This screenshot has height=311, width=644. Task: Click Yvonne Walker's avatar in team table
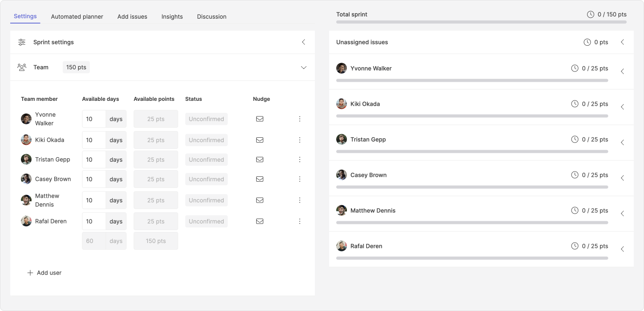click(26, 119)
